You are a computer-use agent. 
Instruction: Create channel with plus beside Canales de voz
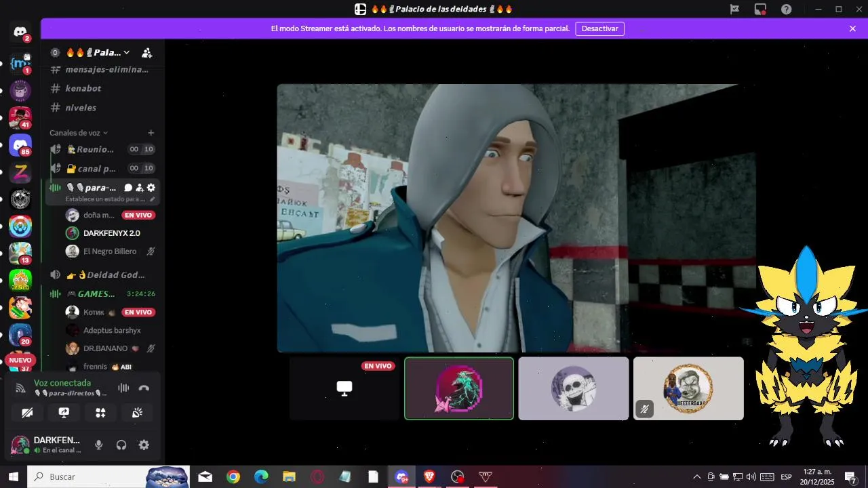point(151,133)
